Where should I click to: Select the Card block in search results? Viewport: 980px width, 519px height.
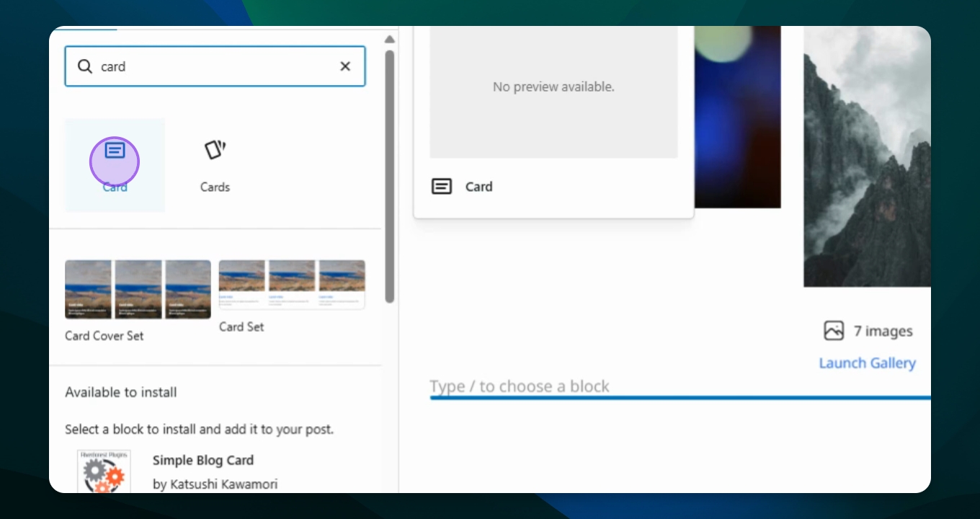coord(115,165)
